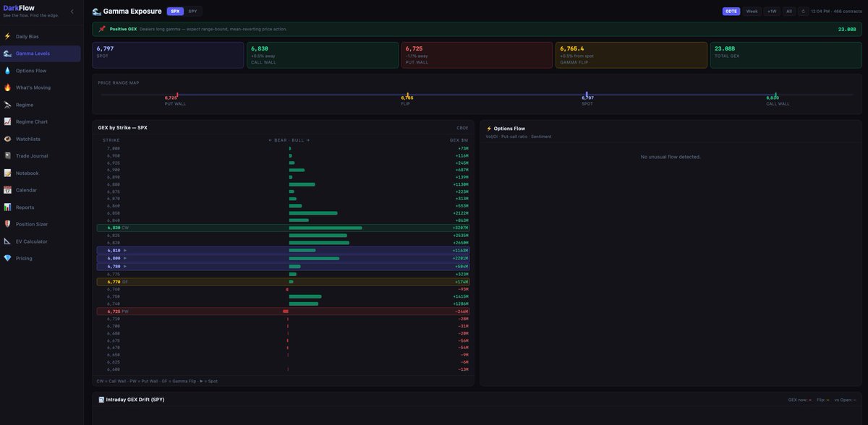The width and height of the screenshot is (868, 425).
Task: Open Pricing via diamond icon
Action: pyautogui.click(x=7, y=258)
